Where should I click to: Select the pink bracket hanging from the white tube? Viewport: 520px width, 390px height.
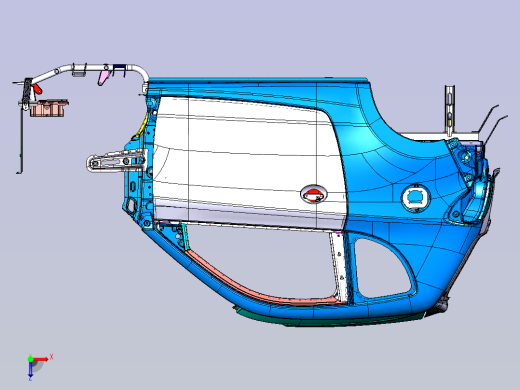[103, 77]
